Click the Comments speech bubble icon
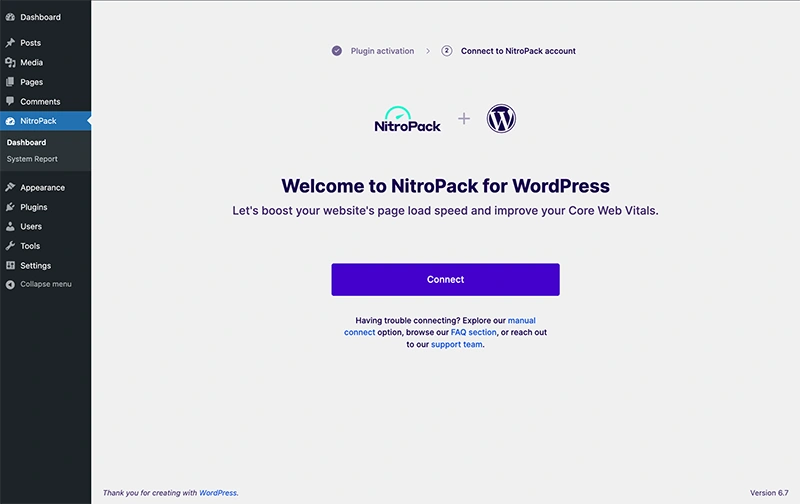The height and width of the screenshot is (504, 800). pos(10,101)
